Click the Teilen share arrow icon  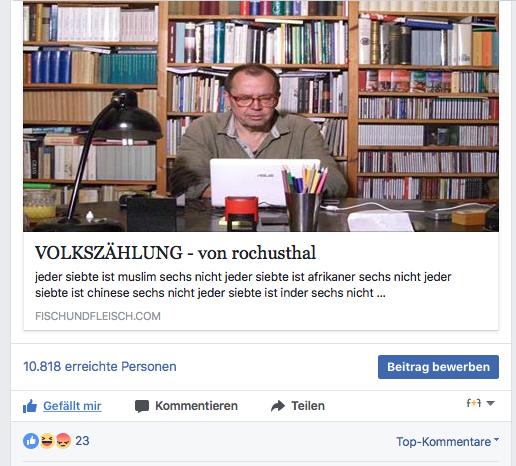(278, 406)
